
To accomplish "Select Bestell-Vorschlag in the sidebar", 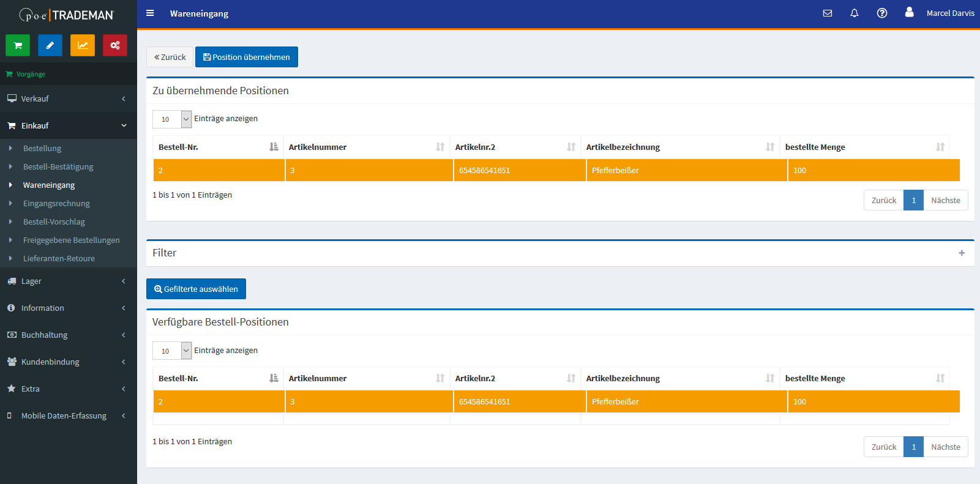I will click(54, 222).
